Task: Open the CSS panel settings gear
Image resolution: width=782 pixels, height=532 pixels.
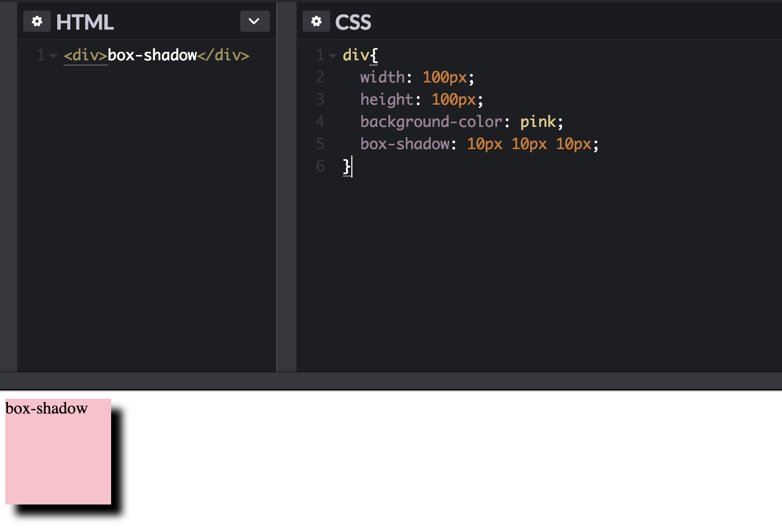Action: (316, 21)
